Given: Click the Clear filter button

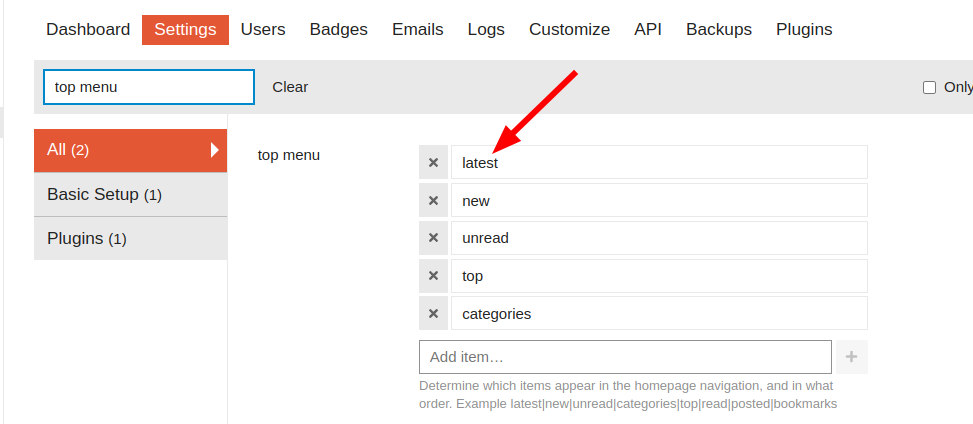Looking at the screenshot, I should [x=290, y=87].
